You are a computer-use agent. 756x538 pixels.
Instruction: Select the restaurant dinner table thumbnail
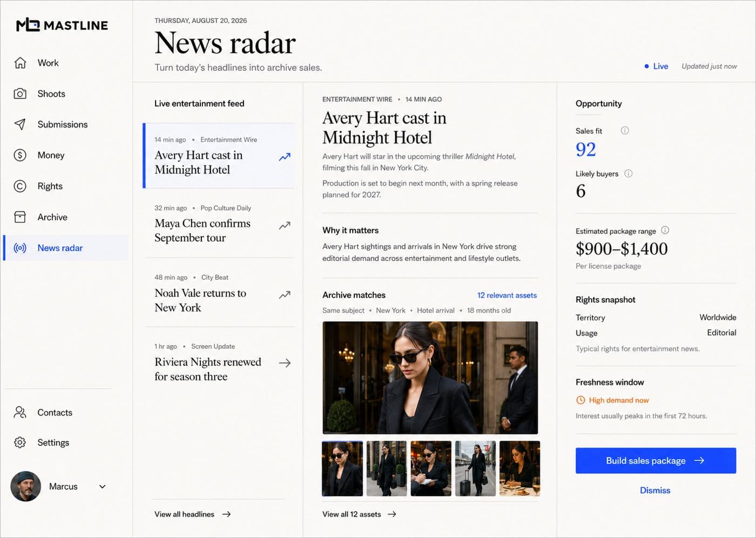click(519, 468)
